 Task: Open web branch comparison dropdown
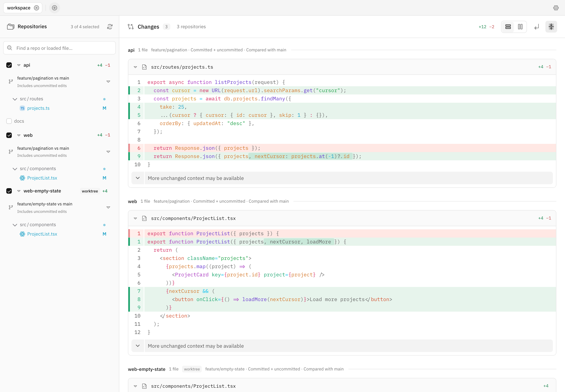pyautogui.click(x=108, y=152)
